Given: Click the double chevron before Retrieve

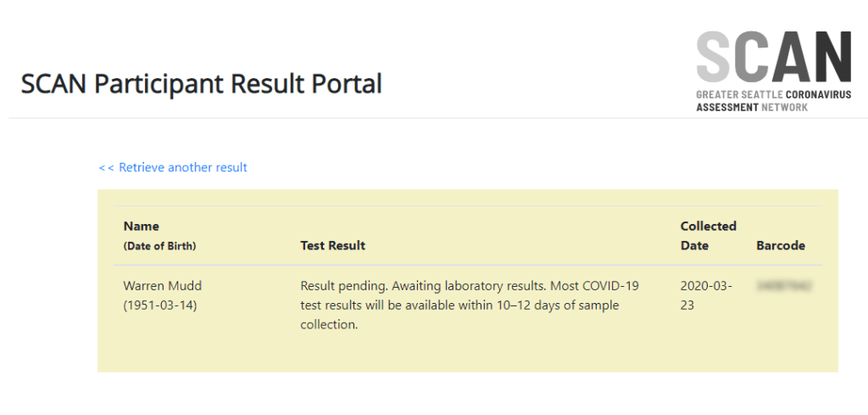Looking at the screenshot, I should pyautogui.click(x=106, y=168).
